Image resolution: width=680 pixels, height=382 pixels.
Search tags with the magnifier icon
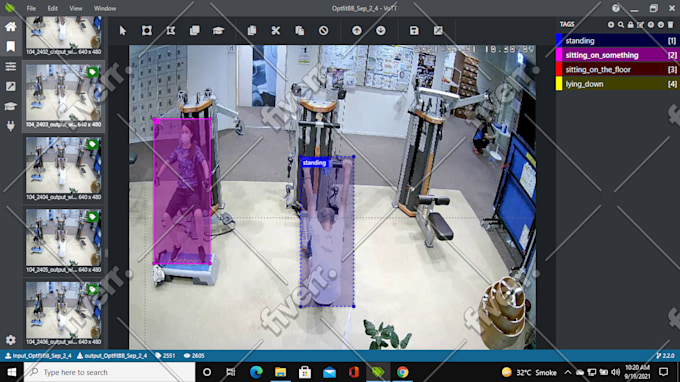tap(621, 25)
